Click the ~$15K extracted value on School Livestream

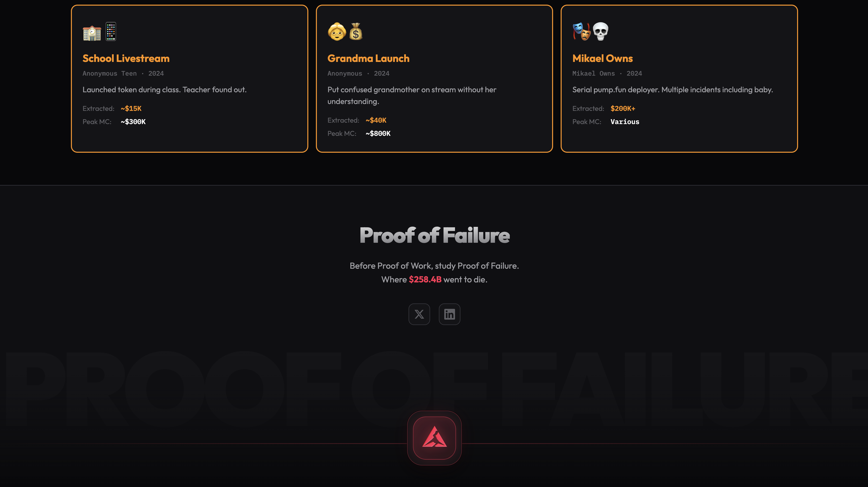(x=131, y=109)
